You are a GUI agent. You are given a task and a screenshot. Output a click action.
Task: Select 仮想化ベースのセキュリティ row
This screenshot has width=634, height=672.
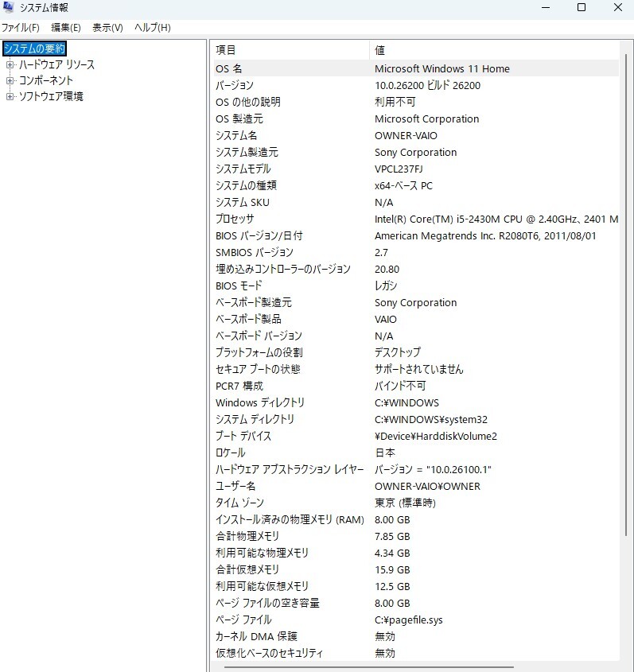(416, 654)
